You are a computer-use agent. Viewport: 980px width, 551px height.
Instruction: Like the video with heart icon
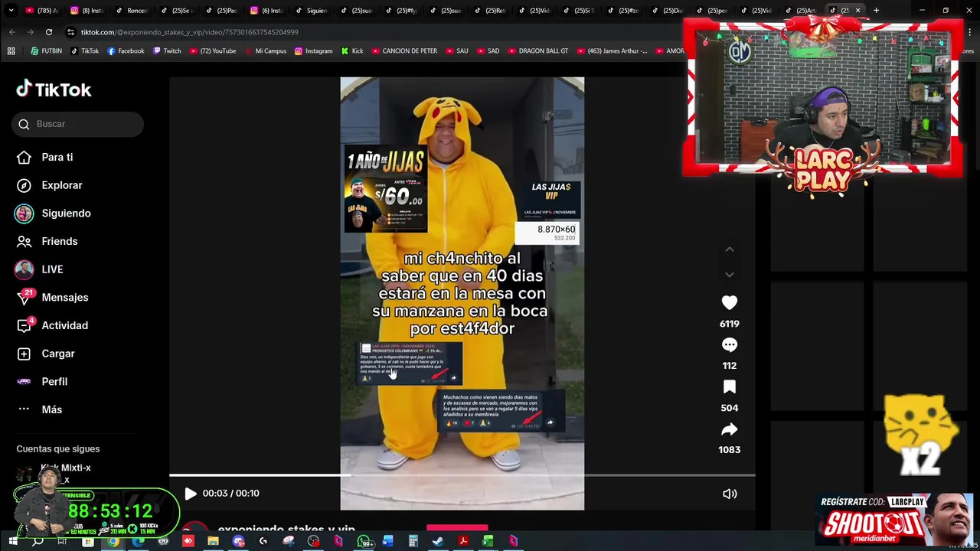click(729, 303)
